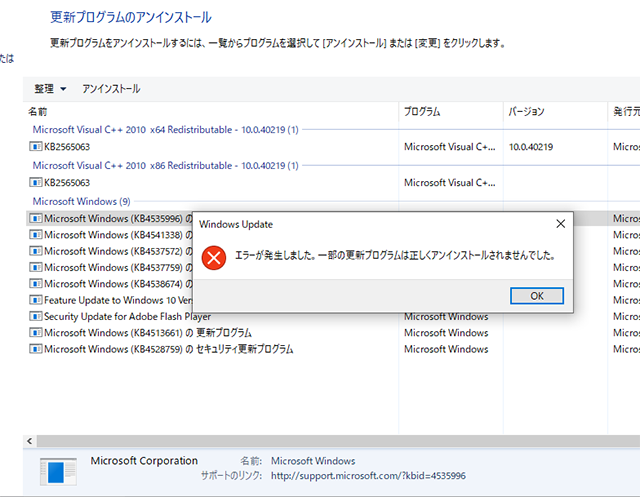640x497 pixels.
Task: Select Microsoft Windows (KB4528759) セキュリティ更新プログラム
Action: pos(169,349)
